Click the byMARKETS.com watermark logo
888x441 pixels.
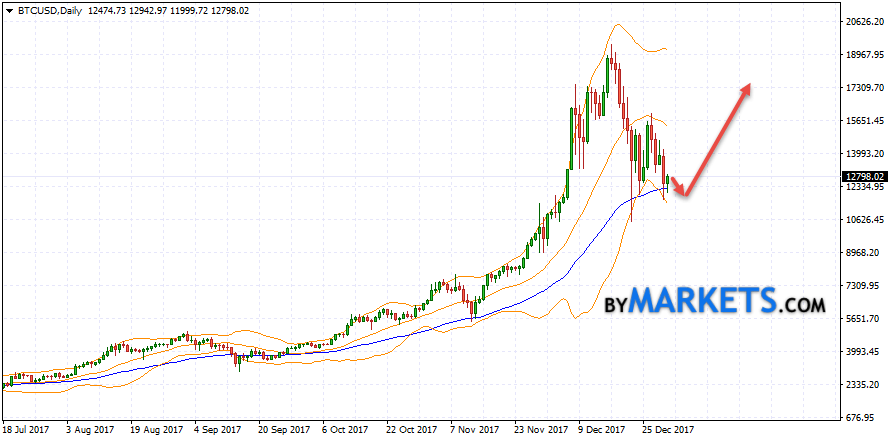click(x=715, y=301)
